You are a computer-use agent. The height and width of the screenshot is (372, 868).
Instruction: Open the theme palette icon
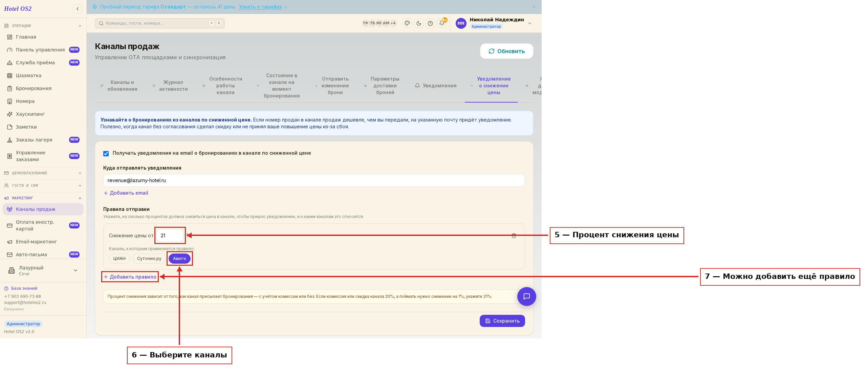[x=407, y=23]
